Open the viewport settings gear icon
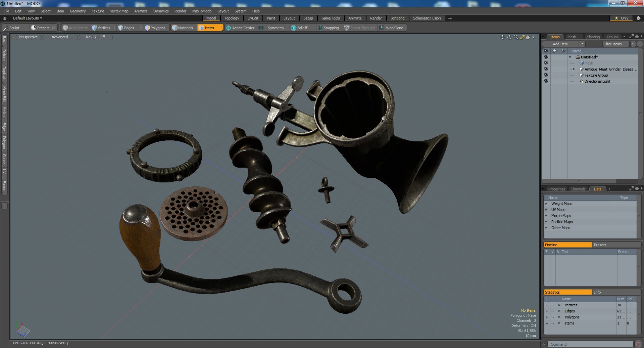 528,37
